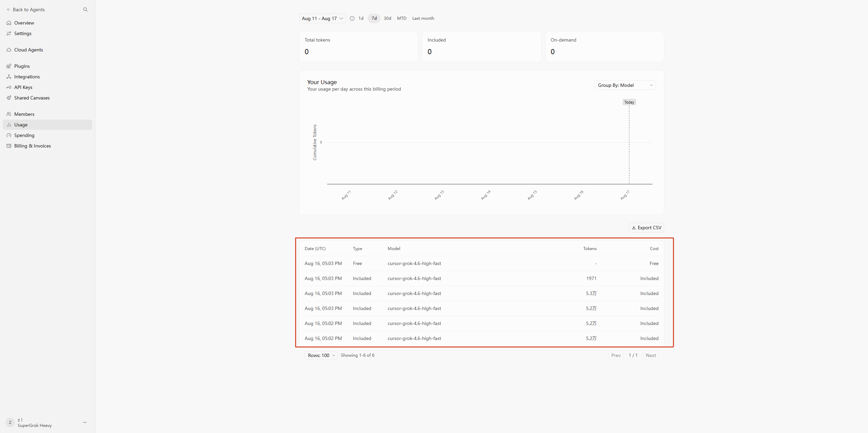This screenshot has width=868, height=433.
Task: Click the Tokens column header
Action: (x=590, y=249)
